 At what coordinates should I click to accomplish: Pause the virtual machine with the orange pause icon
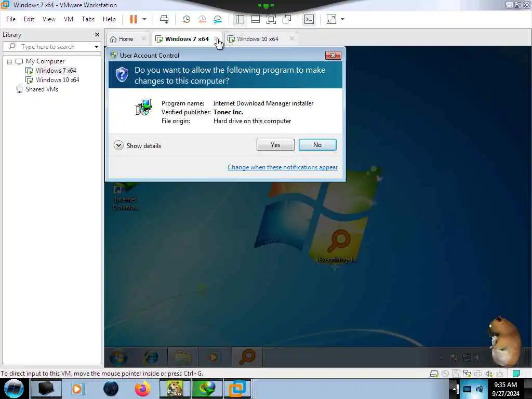pos(134,19)
